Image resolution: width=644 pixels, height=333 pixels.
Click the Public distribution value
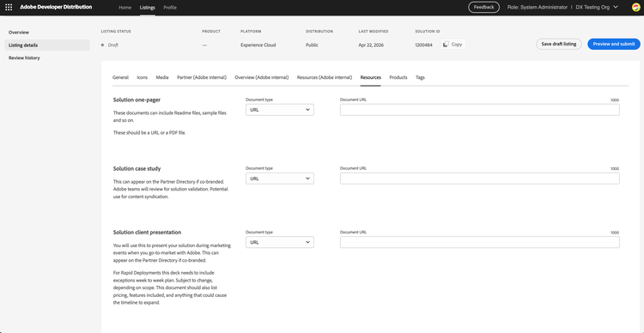312,45
